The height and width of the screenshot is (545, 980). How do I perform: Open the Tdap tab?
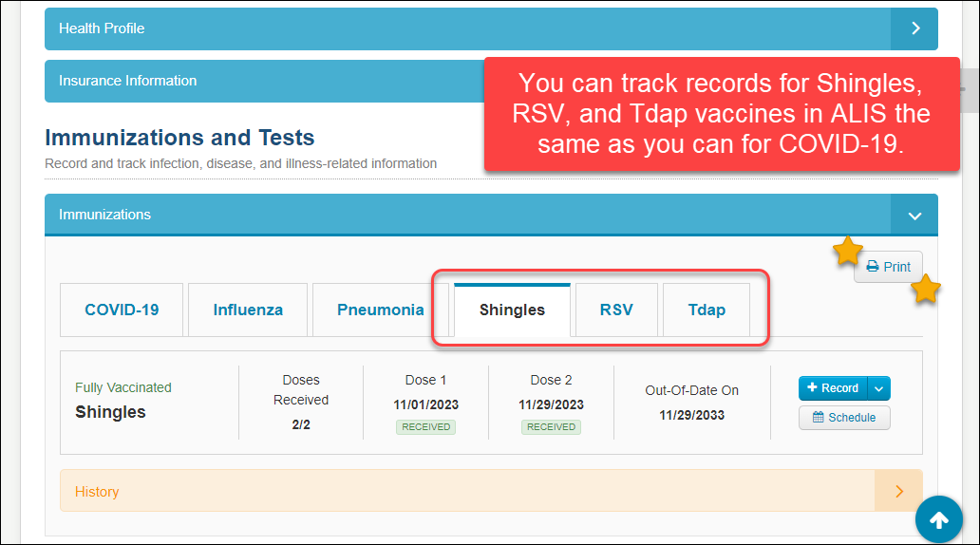(x=707, y=310)
